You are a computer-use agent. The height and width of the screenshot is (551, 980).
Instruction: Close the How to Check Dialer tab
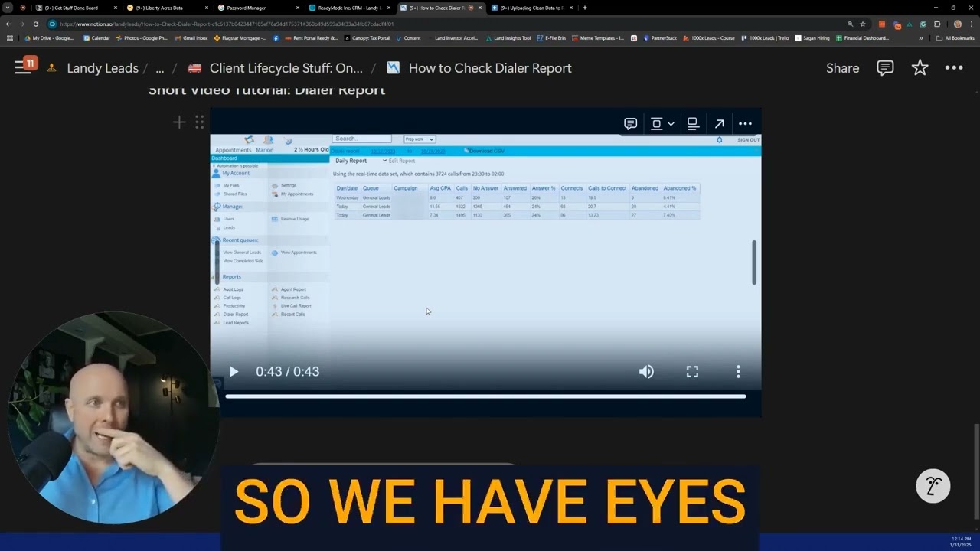(480, 8)
